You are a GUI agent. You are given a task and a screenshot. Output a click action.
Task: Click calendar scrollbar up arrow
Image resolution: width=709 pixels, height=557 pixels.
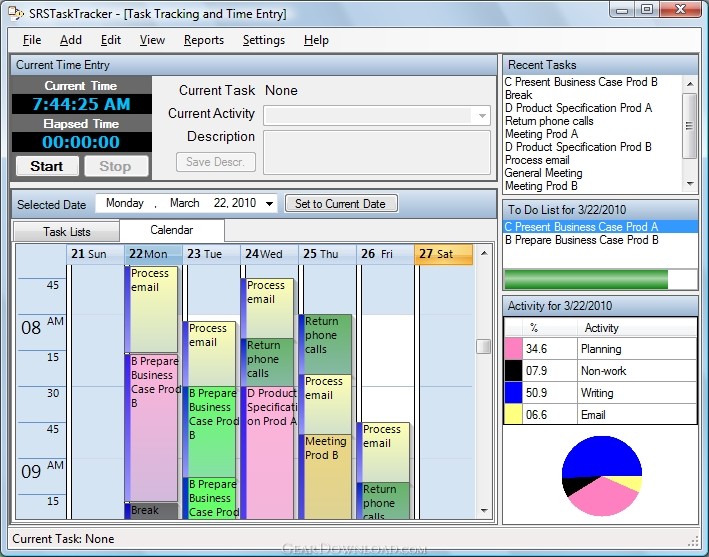(484, 253)
